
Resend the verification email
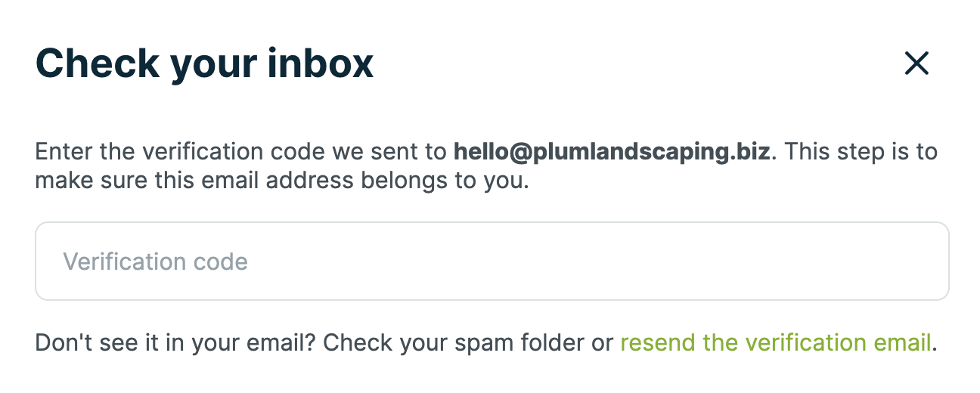775,343
